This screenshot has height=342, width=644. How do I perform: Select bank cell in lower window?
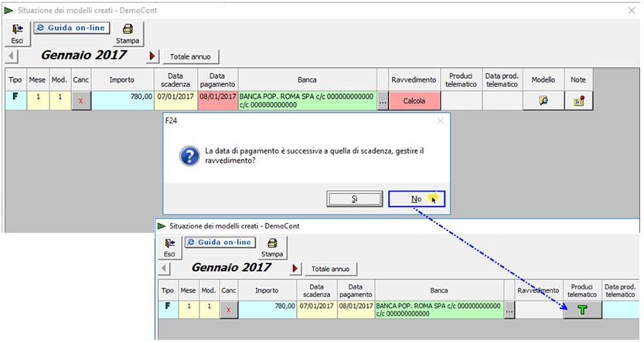tap(439, 310)
